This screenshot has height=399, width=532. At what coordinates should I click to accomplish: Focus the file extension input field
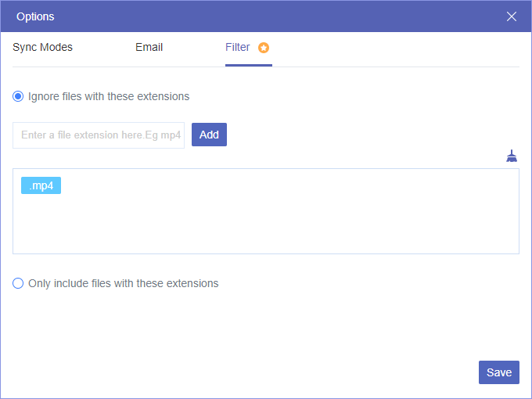pyautogui.click(x=99, y=135)
